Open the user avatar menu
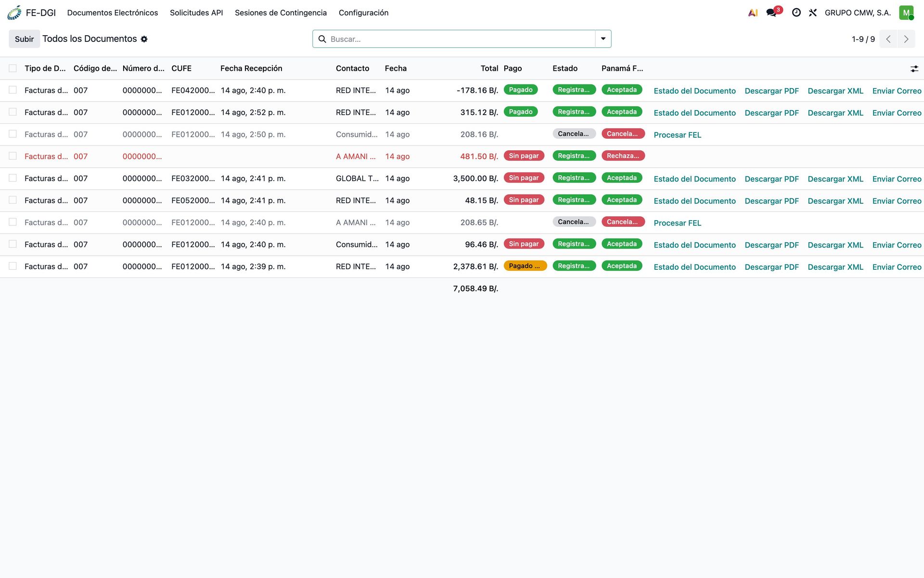Viewport: 924px width, 578px height. pyautogui.click(x=906, y=13)
